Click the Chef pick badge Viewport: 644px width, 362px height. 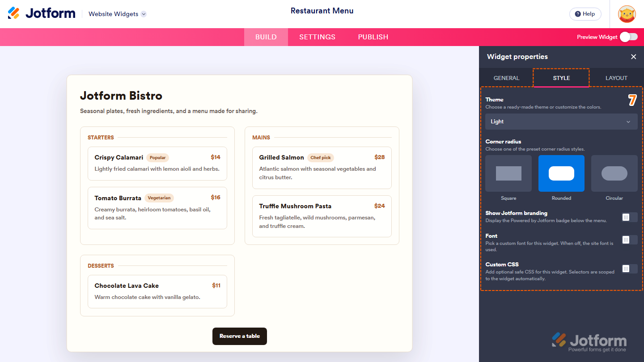click(321, 158)
